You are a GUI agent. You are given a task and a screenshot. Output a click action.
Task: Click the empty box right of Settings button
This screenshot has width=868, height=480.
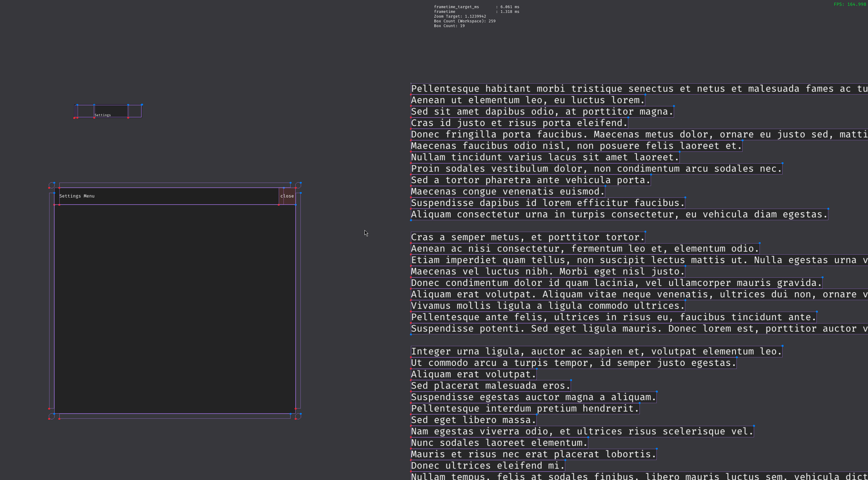(135, 111)
